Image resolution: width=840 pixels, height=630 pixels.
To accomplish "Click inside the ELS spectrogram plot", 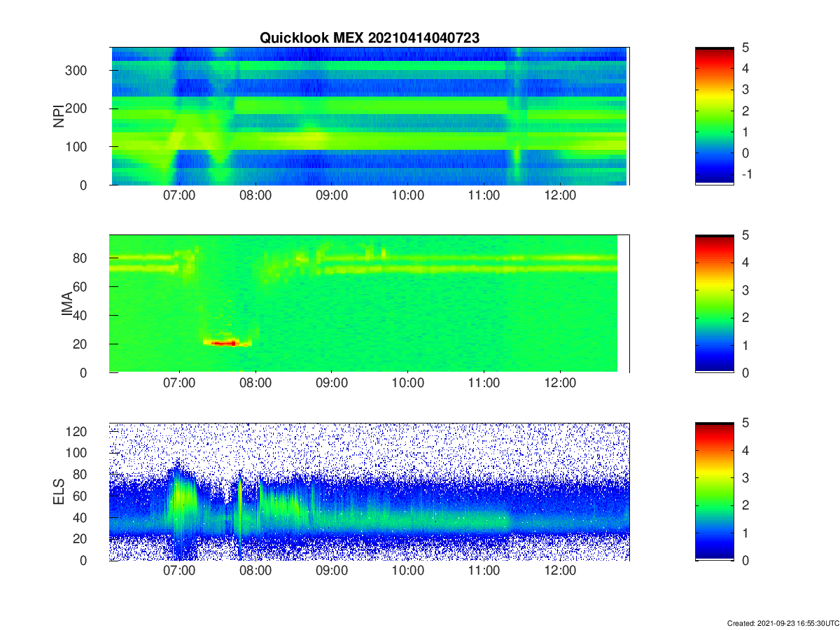I will tap(370, 491).
